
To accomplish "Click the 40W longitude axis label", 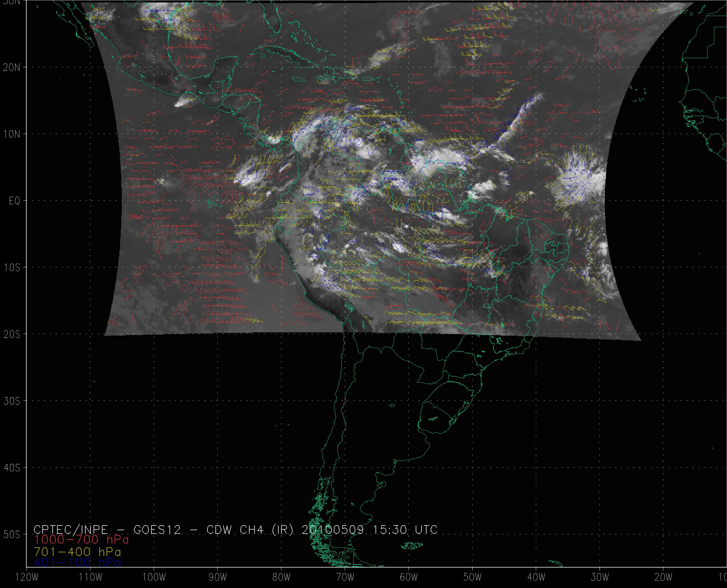I will tap(536, 577).
